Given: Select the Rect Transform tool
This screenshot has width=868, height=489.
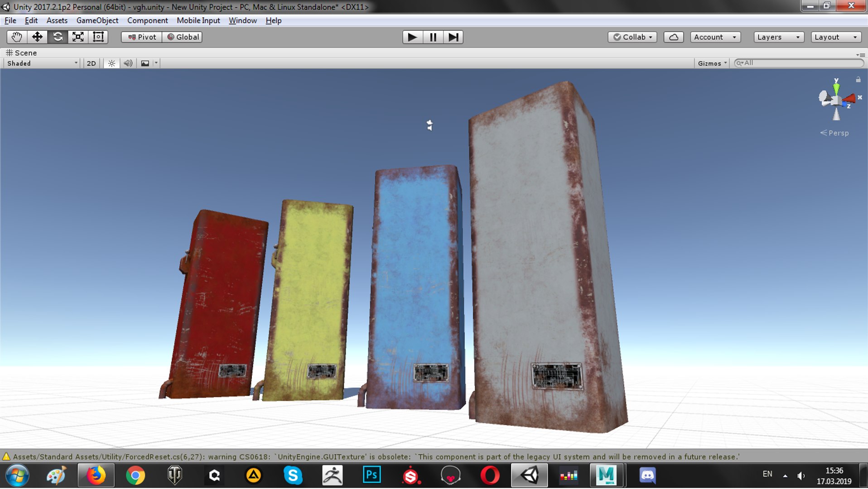Looking at the screenshot, I should 98,37.
